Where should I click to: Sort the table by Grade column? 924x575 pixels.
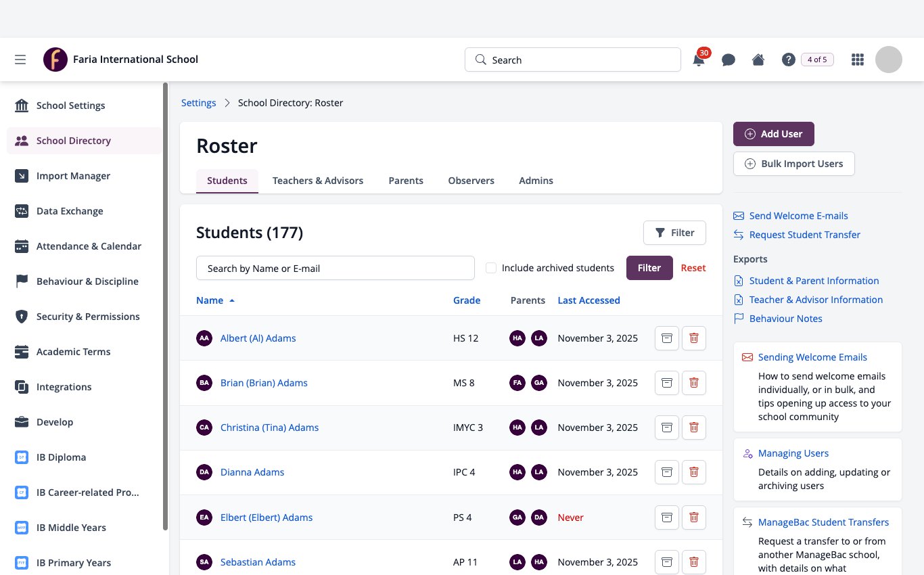tap(467, 300)
